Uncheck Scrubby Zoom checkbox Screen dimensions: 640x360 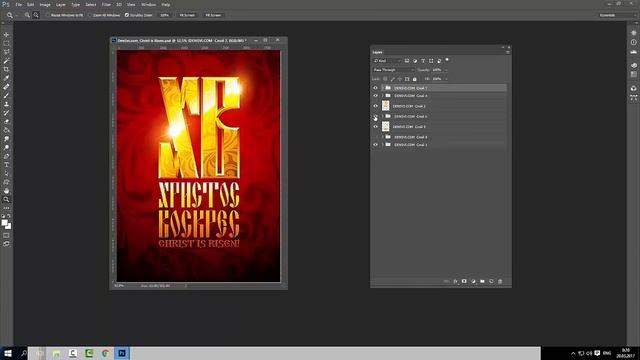pyautogui.click(x=127, y=15)
